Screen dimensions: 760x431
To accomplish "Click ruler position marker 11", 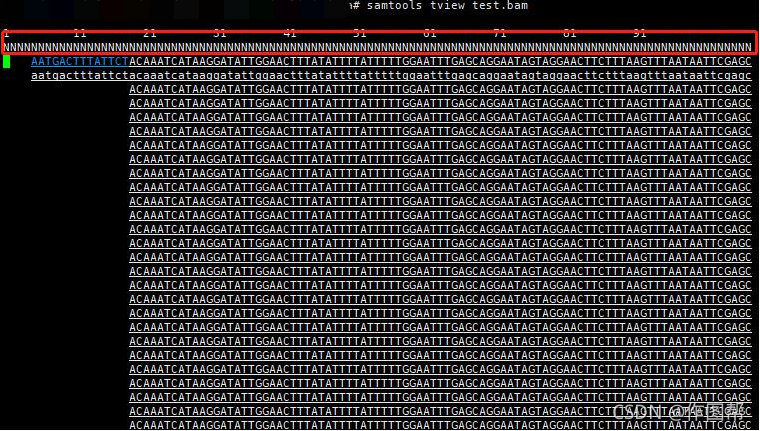I will pyautogui.click(x=80, y=33).
